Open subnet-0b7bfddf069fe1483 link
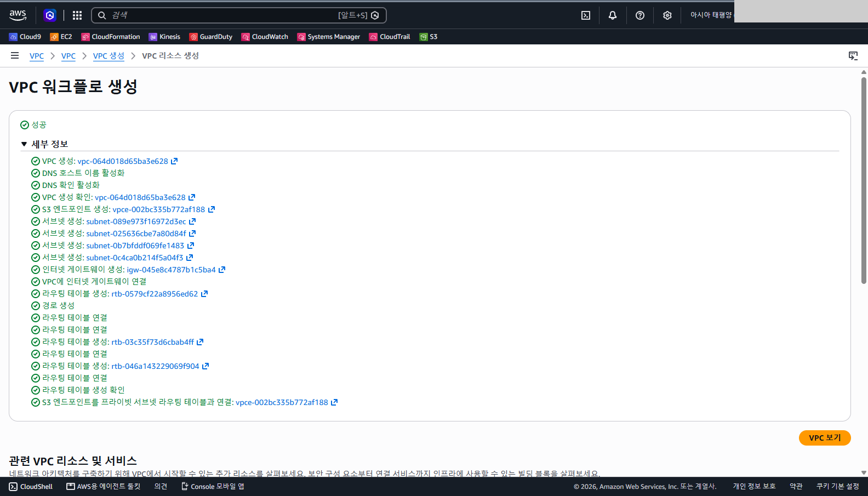This screenshot has width=868, height=496. pyautogui.click(x=140, y=246)
